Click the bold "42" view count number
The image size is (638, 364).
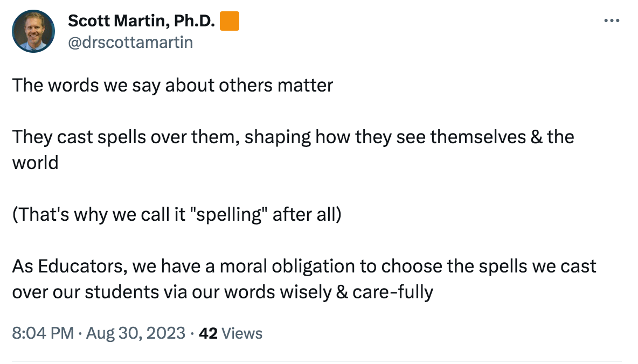click(208, 333)
